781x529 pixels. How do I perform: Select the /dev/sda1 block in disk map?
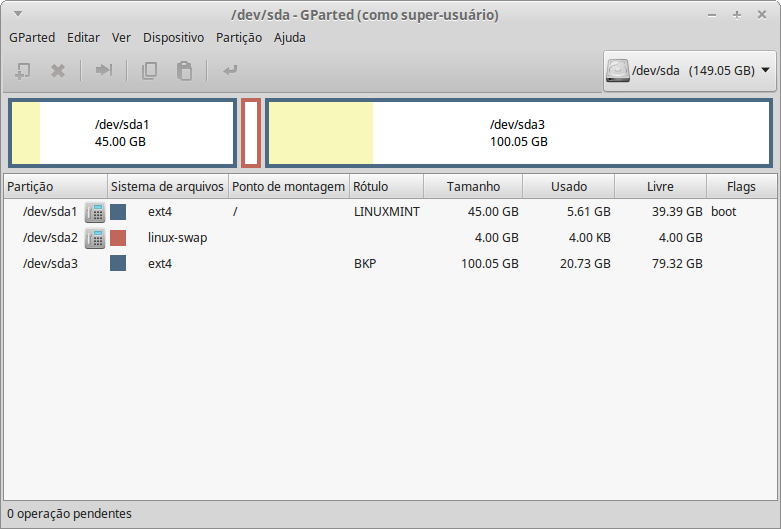pyautogui.click(x=123, y=133)
